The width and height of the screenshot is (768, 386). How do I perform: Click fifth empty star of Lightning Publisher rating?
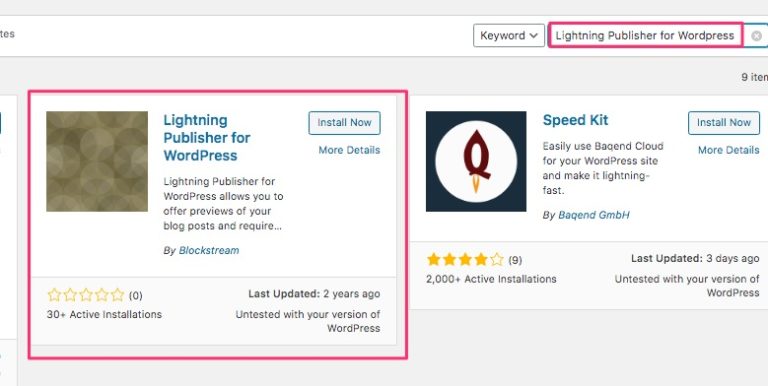118,295
